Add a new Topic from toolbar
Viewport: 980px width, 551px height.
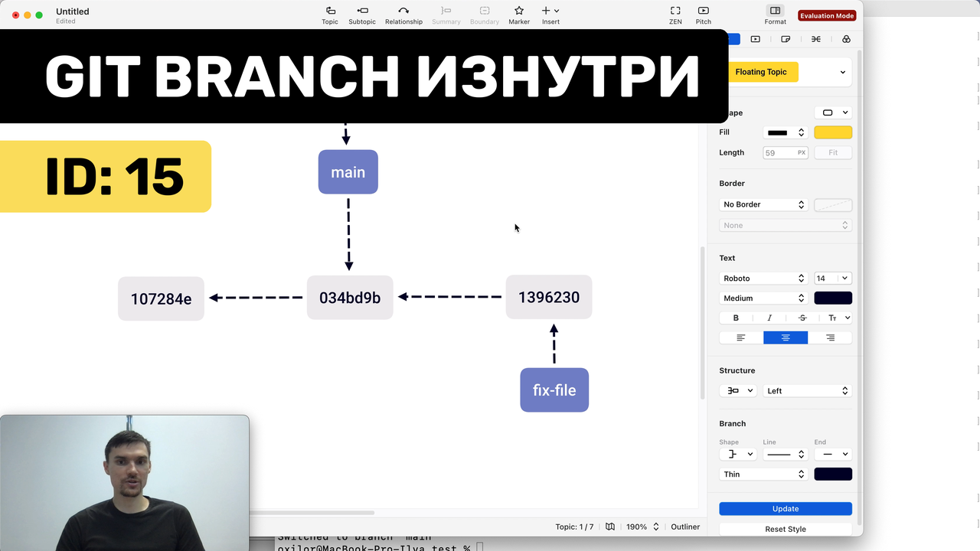coord(330,15)
